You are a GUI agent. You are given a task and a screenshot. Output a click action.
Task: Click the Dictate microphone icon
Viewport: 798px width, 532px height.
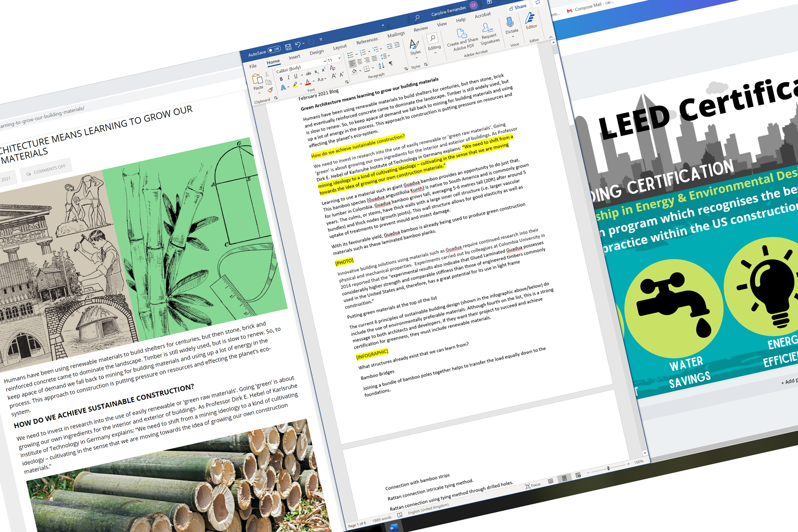click(x=510, y=22)
